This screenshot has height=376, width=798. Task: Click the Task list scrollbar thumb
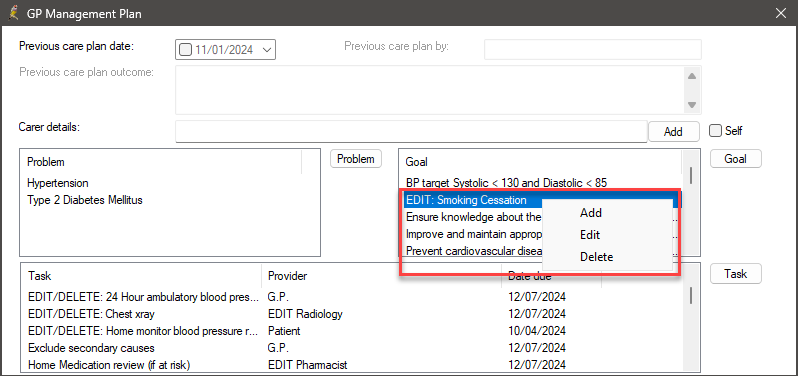[691, 295]
